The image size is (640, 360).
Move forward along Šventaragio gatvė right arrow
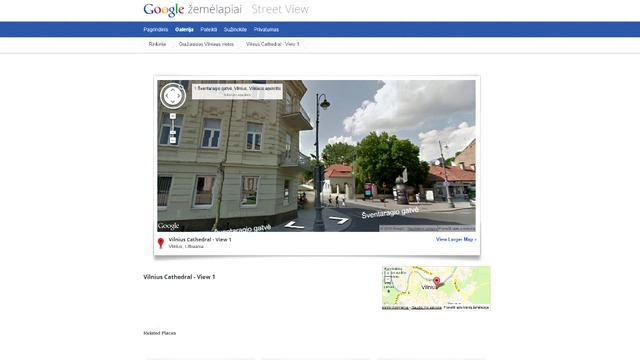338,220
